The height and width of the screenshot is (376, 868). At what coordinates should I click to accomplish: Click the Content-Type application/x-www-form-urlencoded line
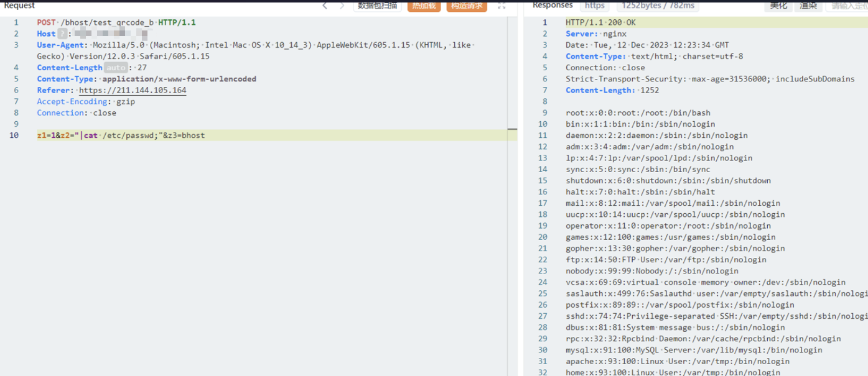146,79
